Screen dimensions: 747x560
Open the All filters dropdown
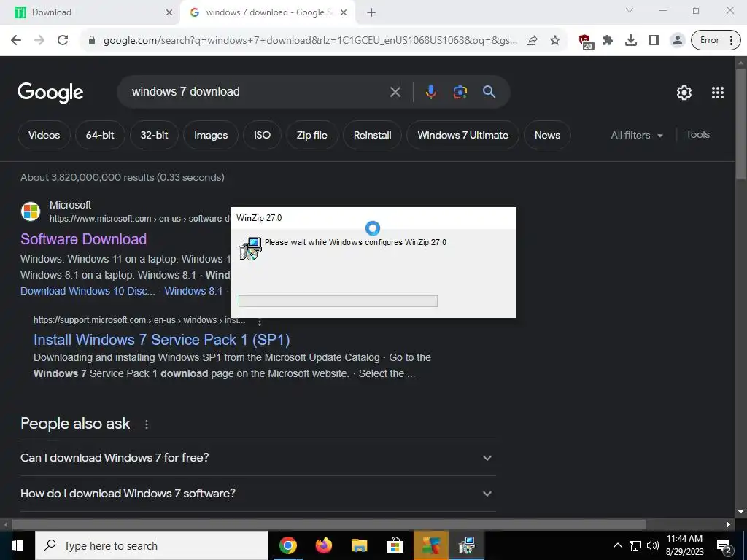tap(636, 135)
